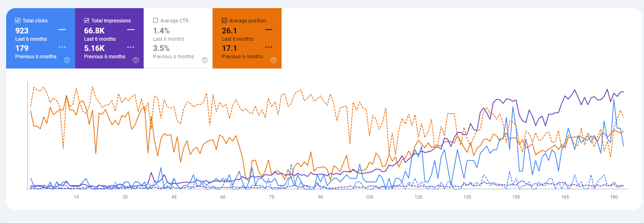Click dashed line legend beside 179 clicks
The width and height of the screenshot is (644, 223).
click(x=62, y=47)
